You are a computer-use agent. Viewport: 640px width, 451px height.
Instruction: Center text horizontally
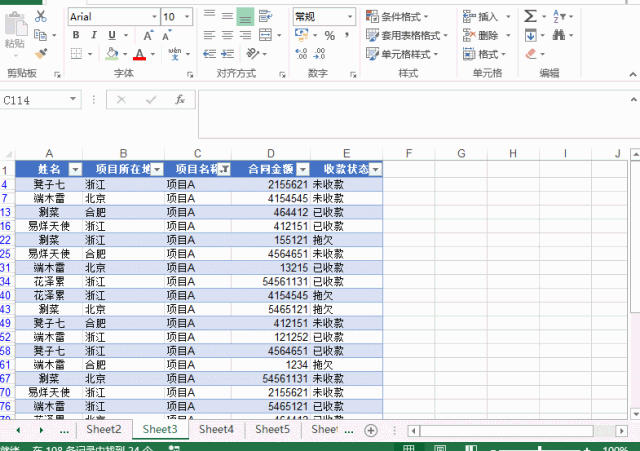tap(227, 35)
